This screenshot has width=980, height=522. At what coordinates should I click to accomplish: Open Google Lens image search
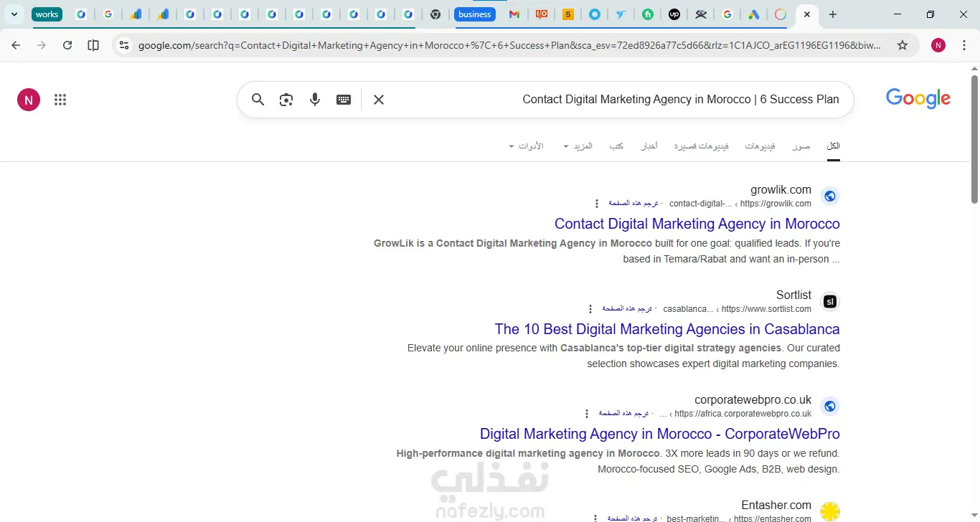point(286,100)
